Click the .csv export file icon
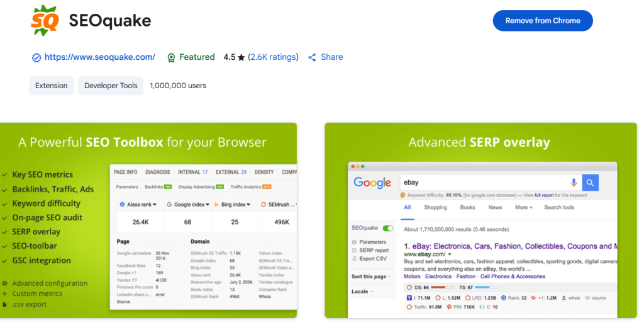Screen dimensions: 644x323 [4, 305]
